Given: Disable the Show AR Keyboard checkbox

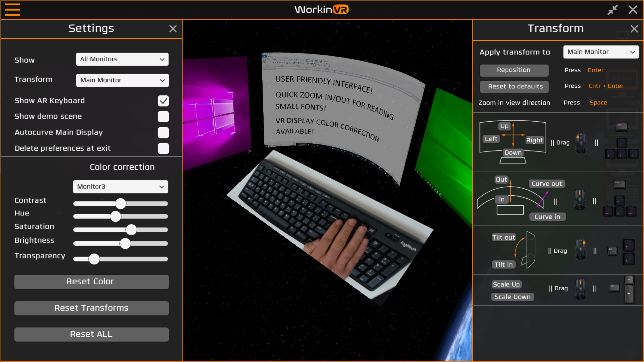Looking at the screenshot, I should click(x=163, y=101).
